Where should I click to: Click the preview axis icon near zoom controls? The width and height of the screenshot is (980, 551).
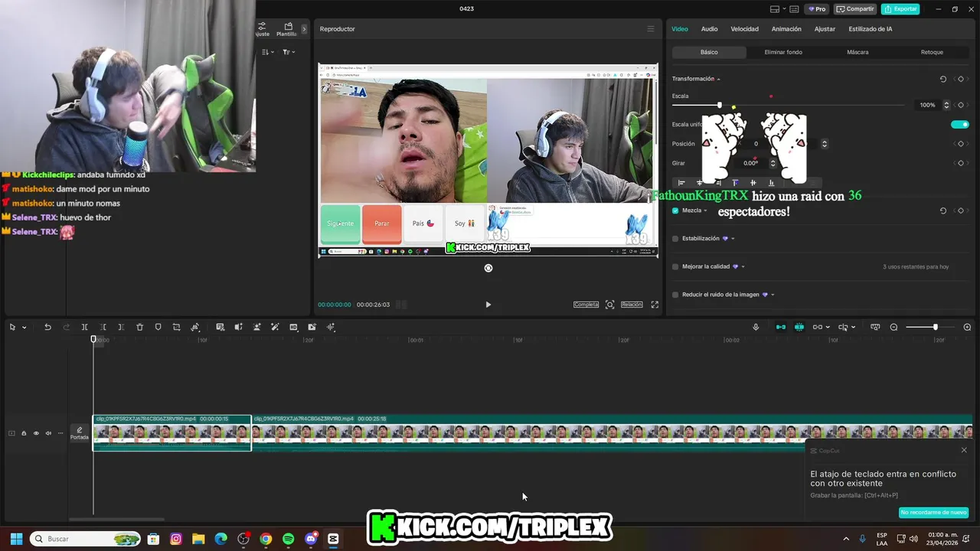875,328
